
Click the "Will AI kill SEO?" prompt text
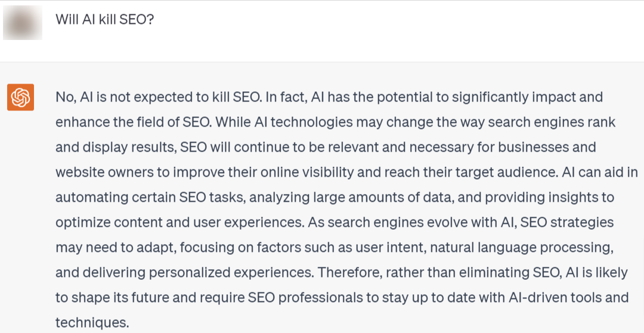pyautogui.click(x=104, y=19)
